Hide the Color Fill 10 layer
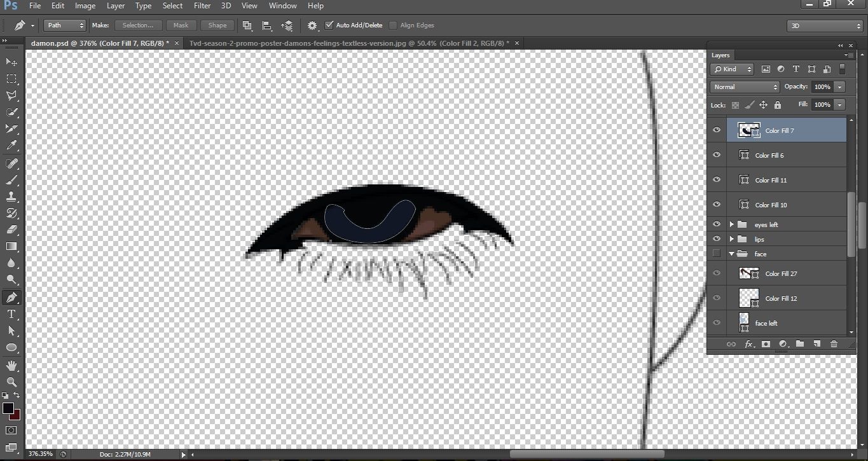Viewport: 868px width, 461px height. point(717,205)
